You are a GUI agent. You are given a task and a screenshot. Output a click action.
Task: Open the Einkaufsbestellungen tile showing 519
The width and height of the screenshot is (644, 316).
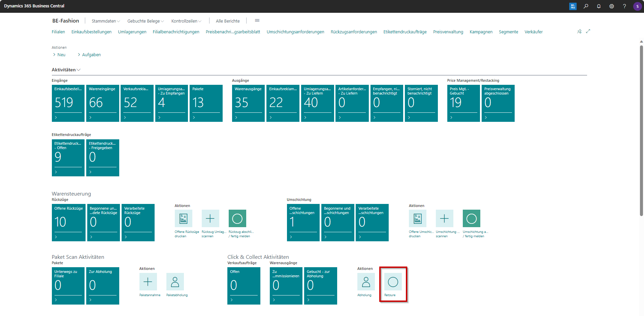click(x=68, y=103)
